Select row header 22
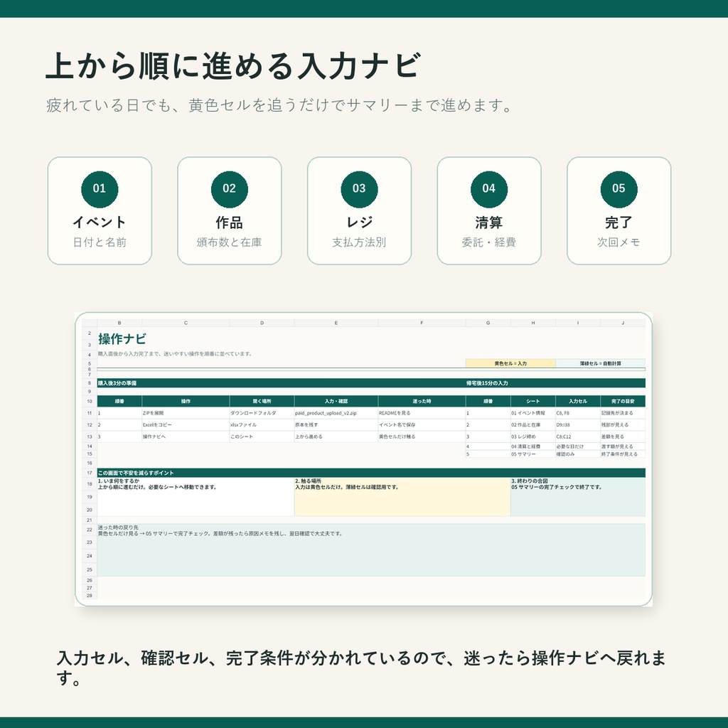 pos(90,529)
